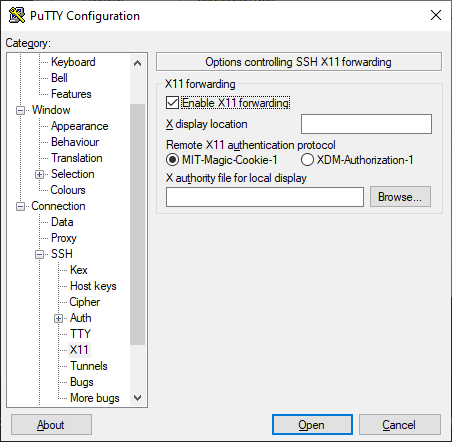The width and height of the screenshot is (452, 442).
Task: Select Features in the category tree
Action: coord(71,94)
